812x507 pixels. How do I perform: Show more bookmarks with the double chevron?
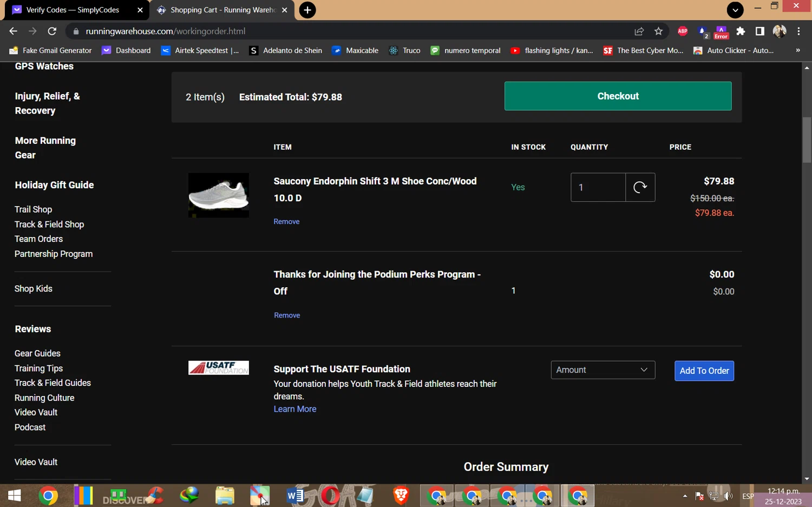[x=797, y=50]
